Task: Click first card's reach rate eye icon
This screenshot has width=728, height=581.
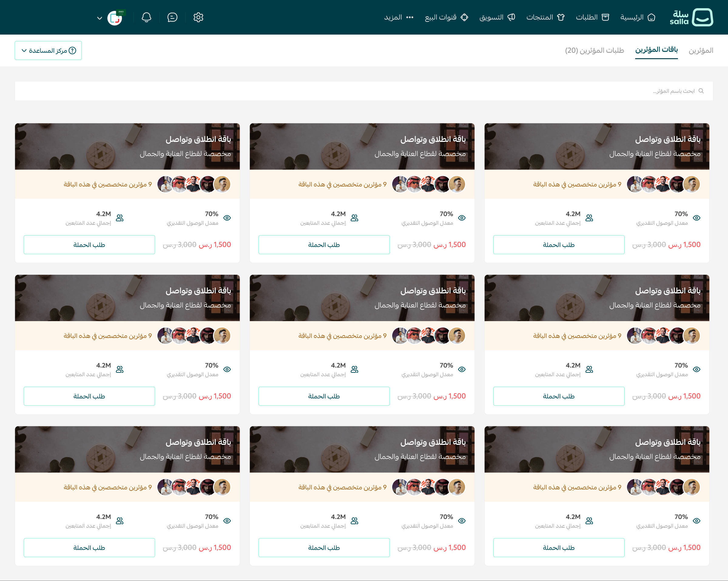Action: point(696,218)
